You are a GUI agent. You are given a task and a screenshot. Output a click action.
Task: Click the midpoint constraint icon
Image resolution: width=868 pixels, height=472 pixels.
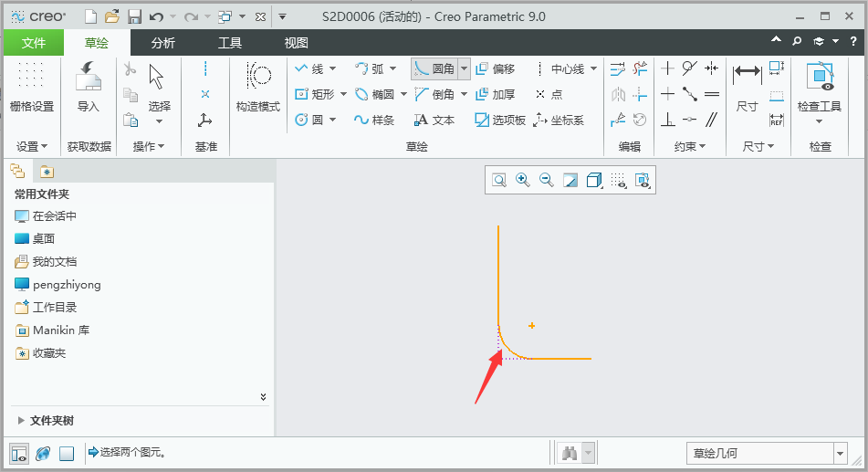(689, 94)
